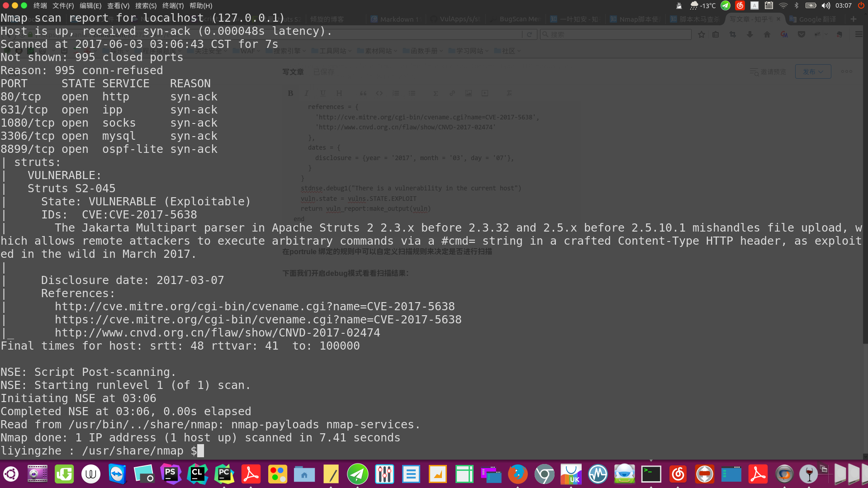
Task: Open the green spreadsheet dock icon
Action: [x=465, y=474]
